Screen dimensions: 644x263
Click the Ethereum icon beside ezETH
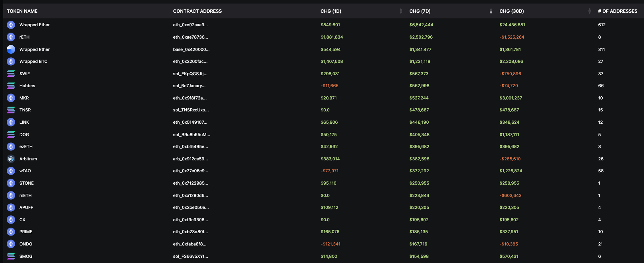pos(11,146)
